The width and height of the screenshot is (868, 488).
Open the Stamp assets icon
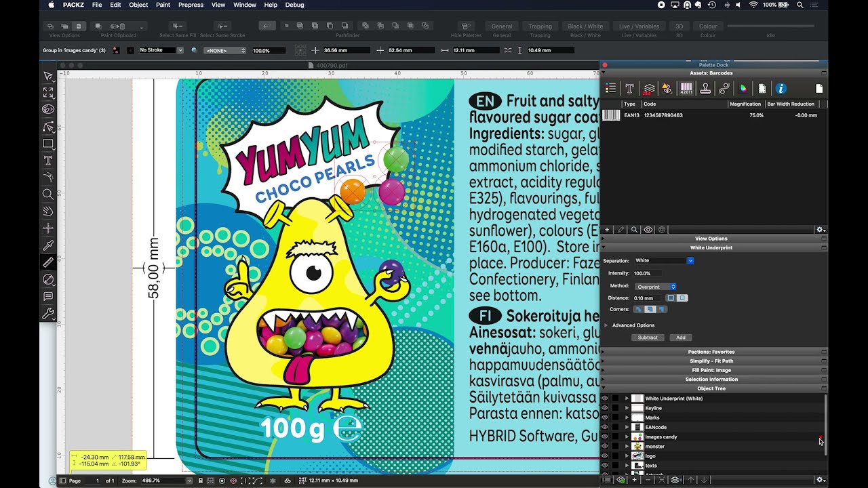[x=705, y=88]
